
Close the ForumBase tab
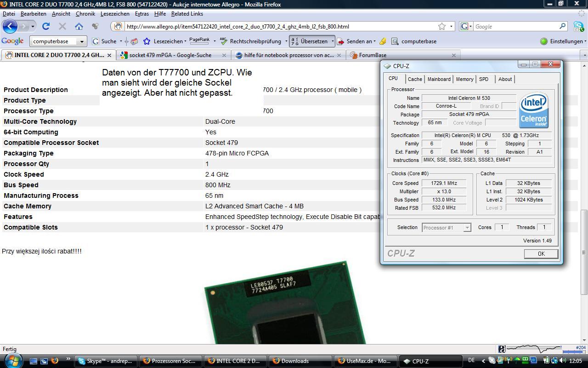454,55
